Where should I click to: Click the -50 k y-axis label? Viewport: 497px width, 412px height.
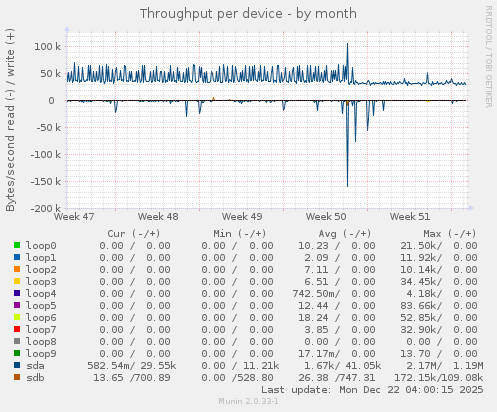point(49,128)
